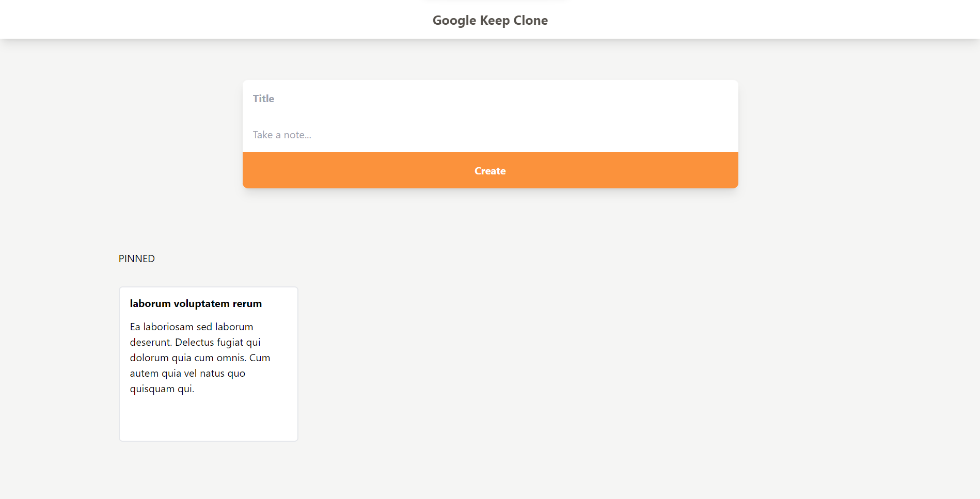Click the Title input field

pos(490,99)
